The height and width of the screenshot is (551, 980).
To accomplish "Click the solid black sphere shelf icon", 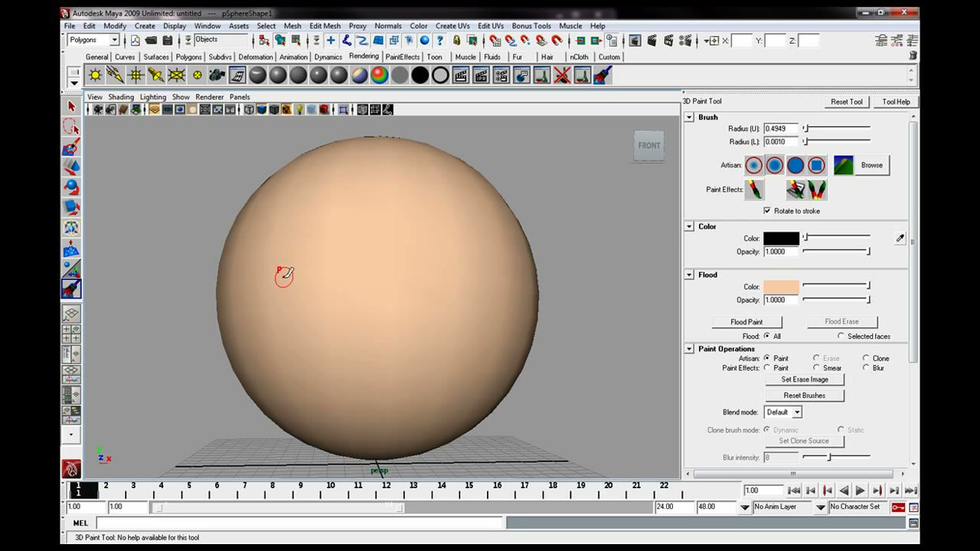I will pyautogui.click(x=420, y=75).
